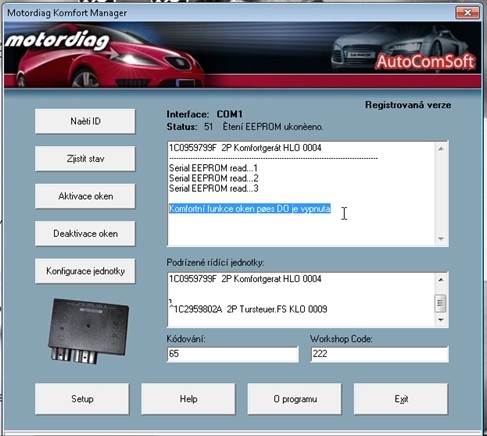Select the 1C0959799F entry in subordinate list
Image resolution: width=487 pixels, height=436 pixels.
245,279
